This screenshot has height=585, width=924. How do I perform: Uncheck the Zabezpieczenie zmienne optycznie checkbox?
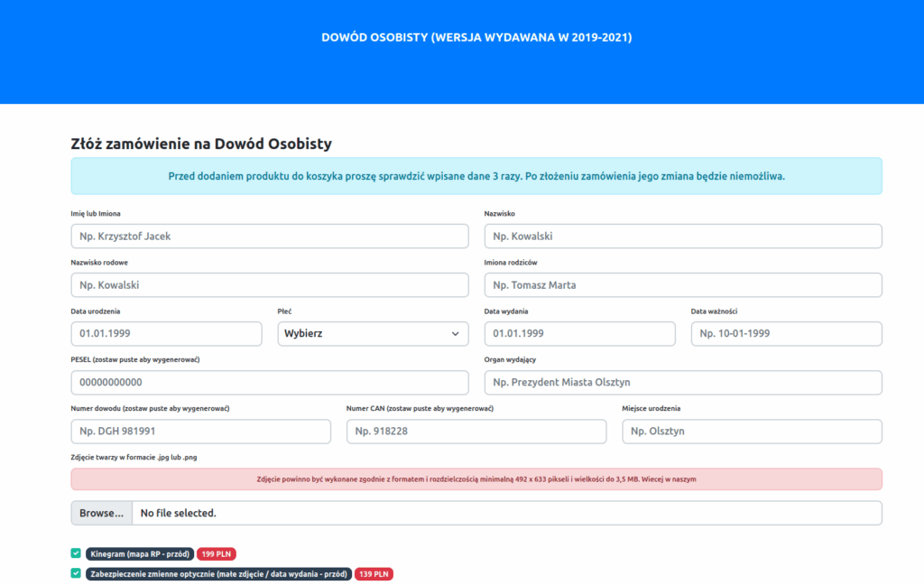pyautogui.click(x=76, y=573)
